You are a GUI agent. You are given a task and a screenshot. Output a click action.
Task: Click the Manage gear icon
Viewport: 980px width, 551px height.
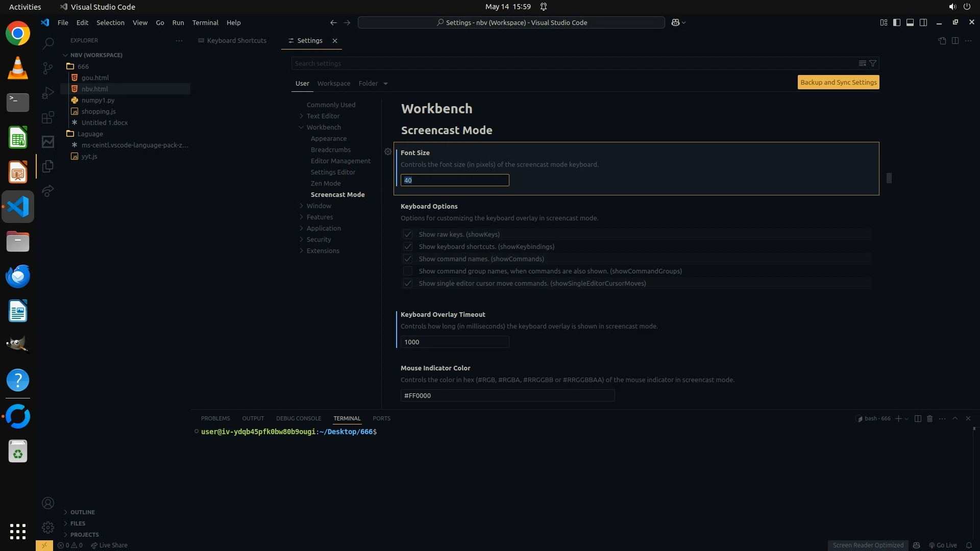pyautogui.click(x=48, y=528)
